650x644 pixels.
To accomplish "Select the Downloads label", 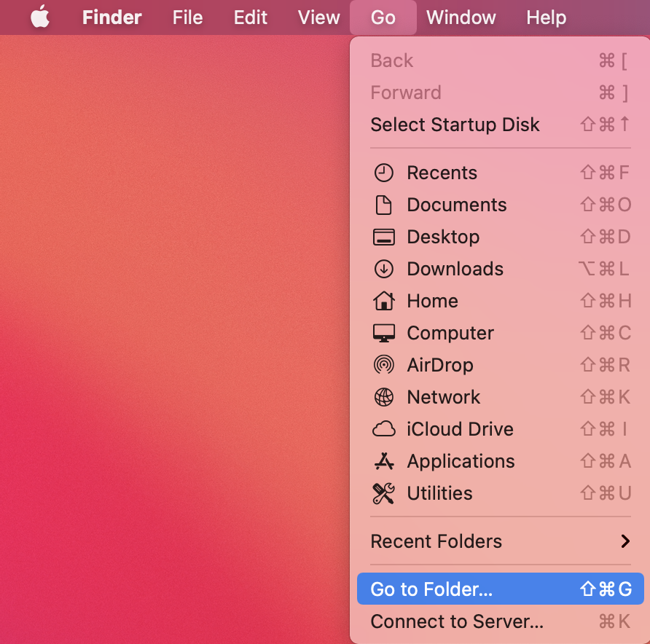I will click(x=455, y=269).
